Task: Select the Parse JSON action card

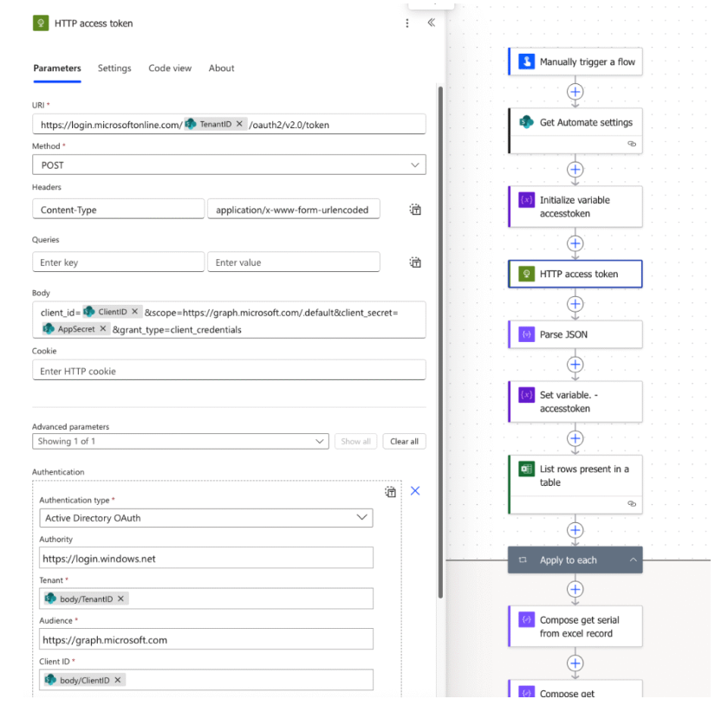Action: tap(575, 334)
